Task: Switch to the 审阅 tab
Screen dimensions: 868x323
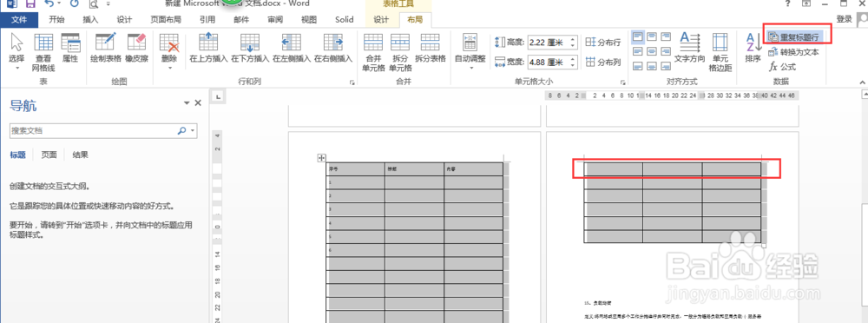Action: [x=275, y=20]
